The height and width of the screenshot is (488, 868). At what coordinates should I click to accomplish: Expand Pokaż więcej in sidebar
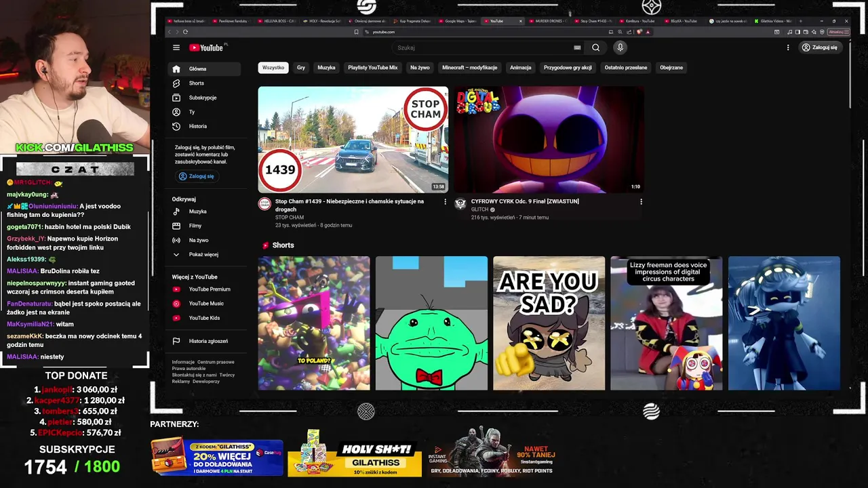(x=204, y=254)
